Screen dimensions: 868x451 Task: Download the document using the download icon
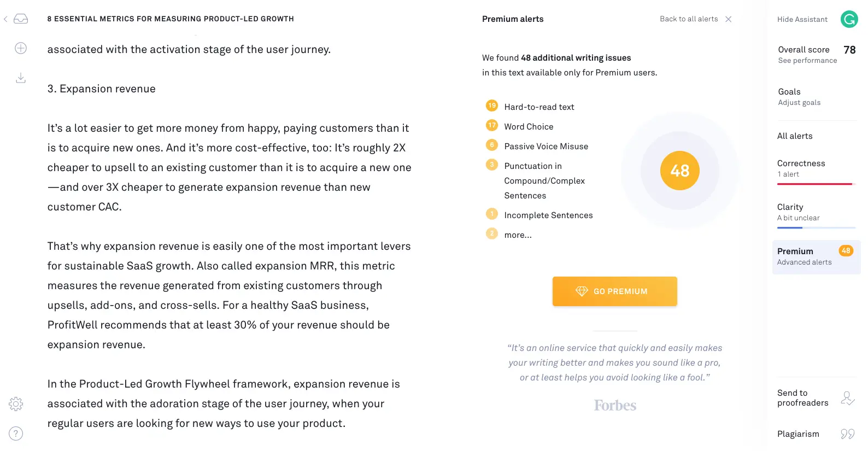pyautogui.click(x=20, y=78)
